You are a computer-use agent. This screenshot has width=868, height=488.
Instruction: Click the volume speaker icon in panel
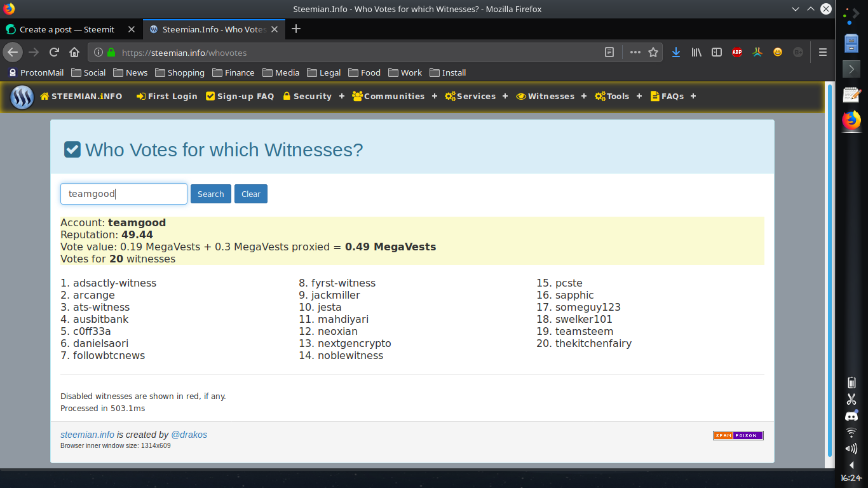(x=851, y=449)
